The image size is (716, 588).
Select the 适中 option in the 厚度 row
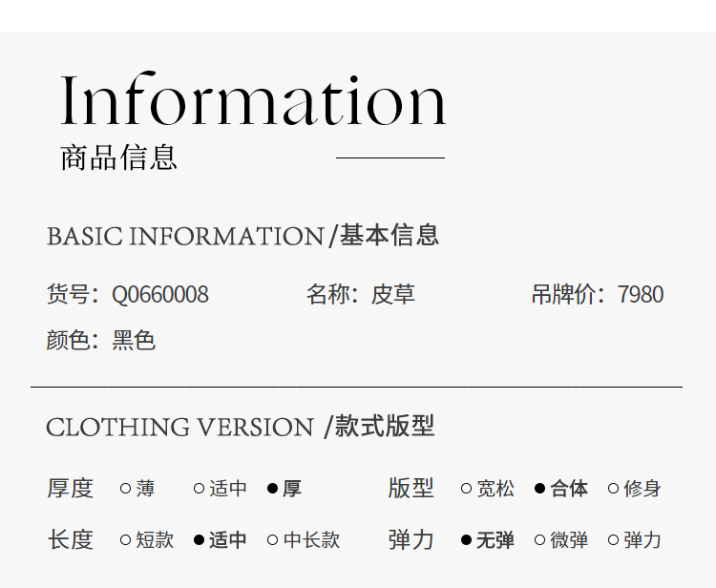(221, 489)
